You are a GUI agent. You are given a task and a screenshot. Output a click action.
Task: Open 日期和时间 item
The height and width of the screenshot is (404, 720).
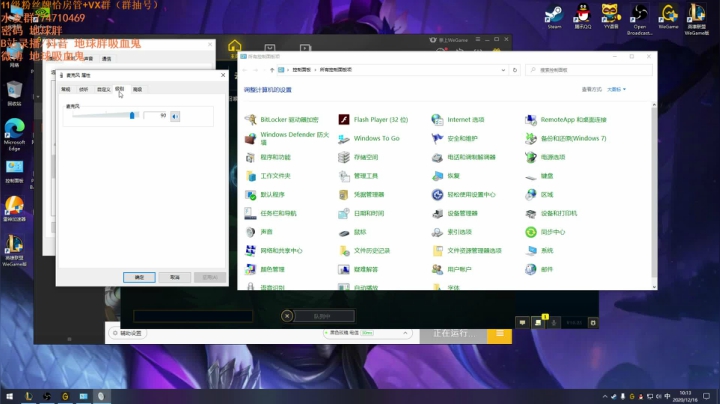pyautogui.click(x=361, y=213)
